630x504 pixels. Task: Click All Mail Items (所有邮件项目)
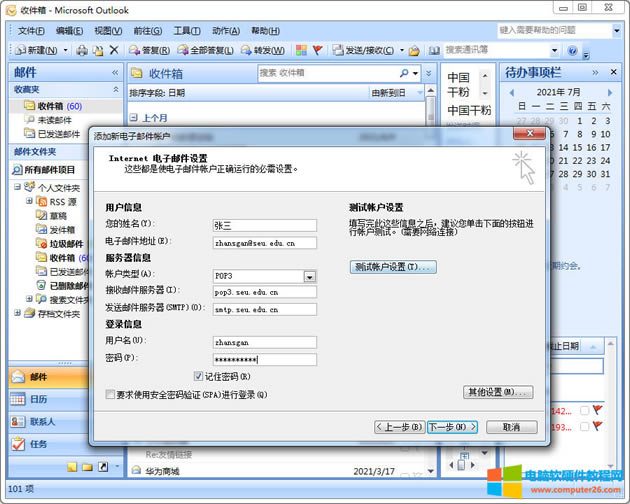pyautogui.click(x=44, y=170)
